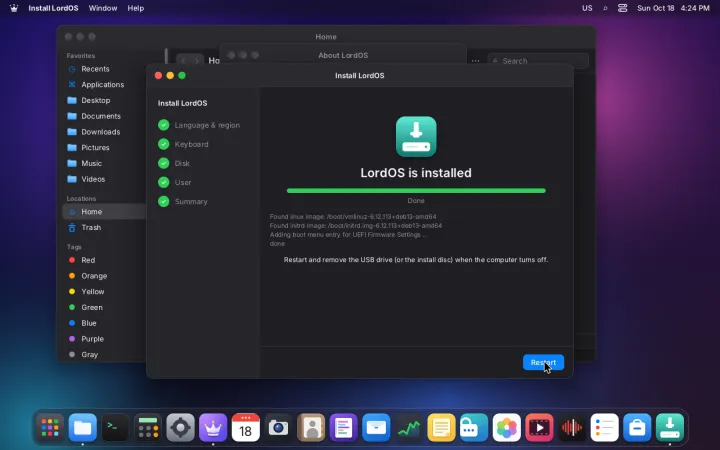Open the Photos flower app in dock
This screenshot has height=450, width=720.
(x=506, y=428)
